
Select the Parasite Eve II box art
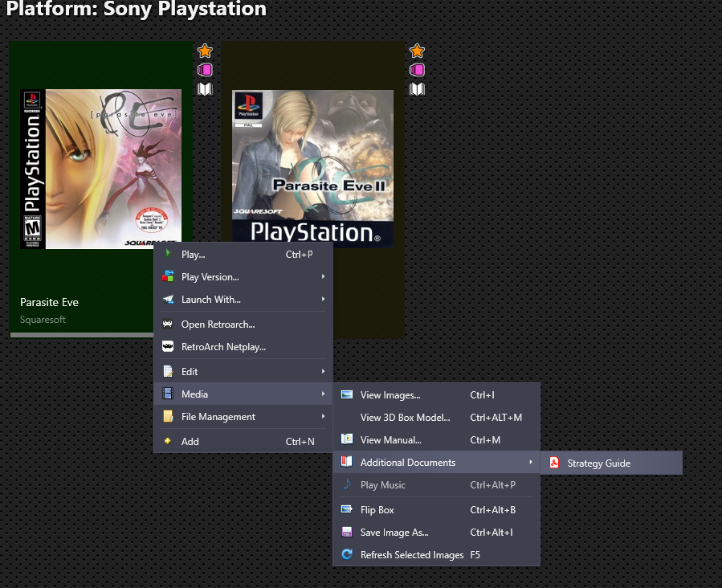pos(312,169)
